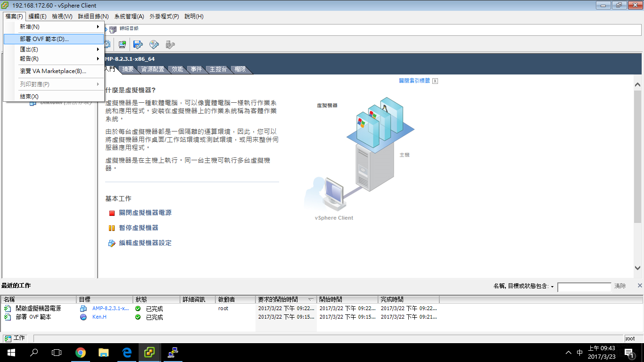This screenshot has height=362, width=644.
Task: Click the VM icon next to AMP-8.2.3.1-x target
Action: tap(83, 308)
